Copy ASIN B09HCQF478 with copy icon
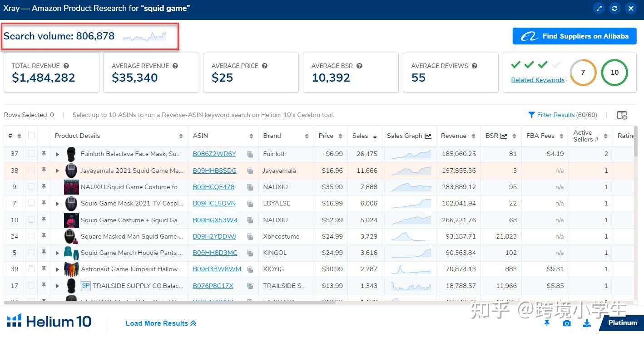644x337 pixels. [250, 187]
